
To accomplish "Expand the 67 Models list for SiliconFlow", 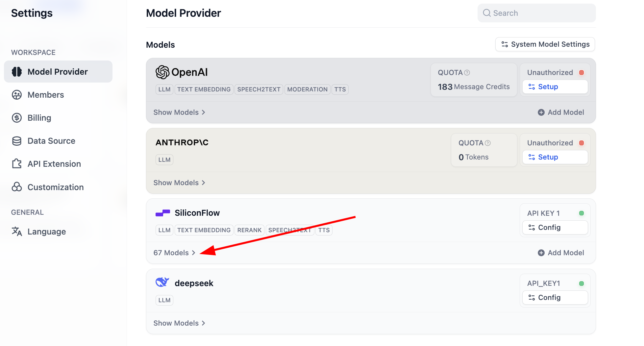I will coord(174,253).
